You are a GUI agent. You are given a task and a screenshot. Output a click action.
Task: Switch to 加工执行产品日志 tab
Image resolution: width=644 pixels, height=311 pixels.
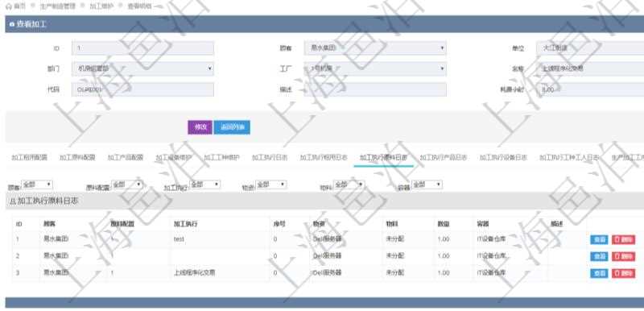pos(444,157)
